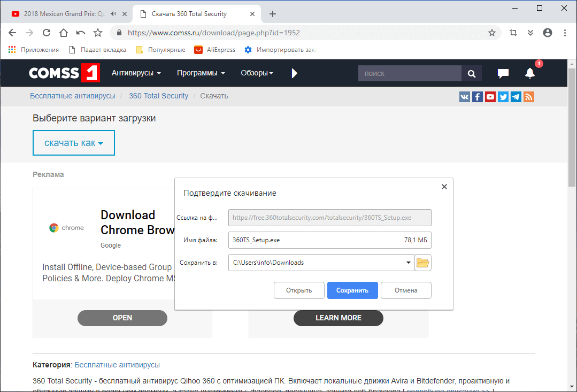The width and height of the screenshot is (577, 392).
Task: Click the Ссылка на файл URL field
Action: pyautogui.click(x=330, y=218)
